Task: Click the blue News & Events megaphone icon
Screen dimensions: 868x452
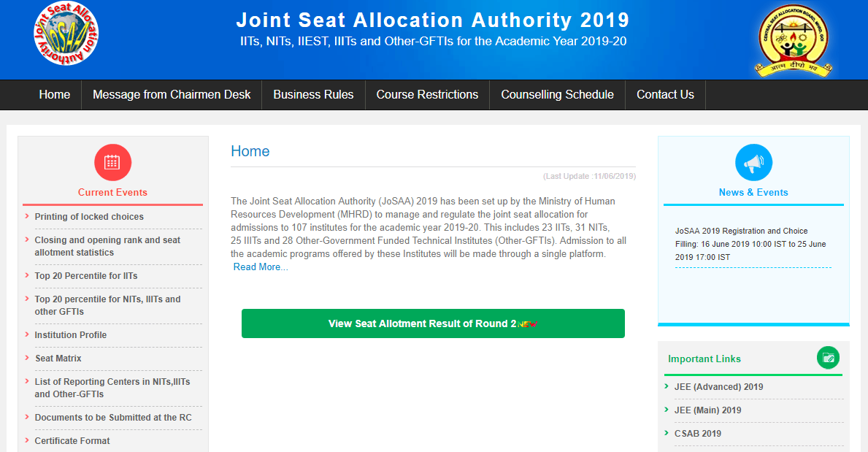Action: click(x=753, y=162)
